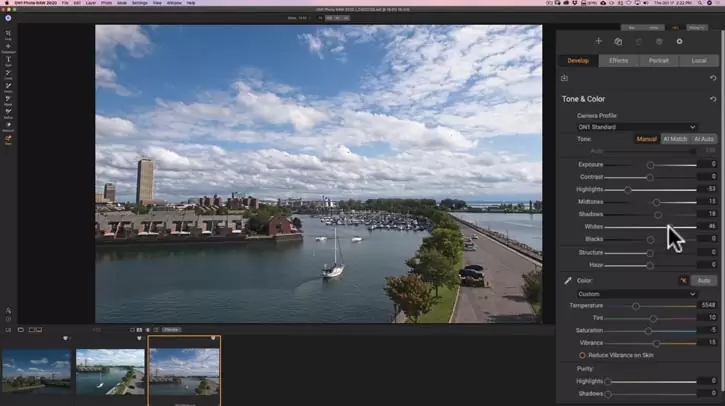
Task: Open the settings gear icon in panel
Action: coord(679,42)
